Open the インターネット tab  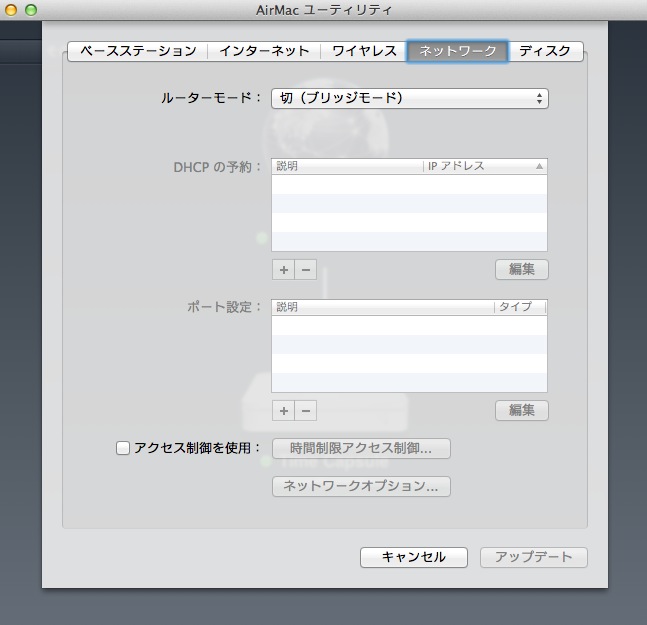pos(264,51)
